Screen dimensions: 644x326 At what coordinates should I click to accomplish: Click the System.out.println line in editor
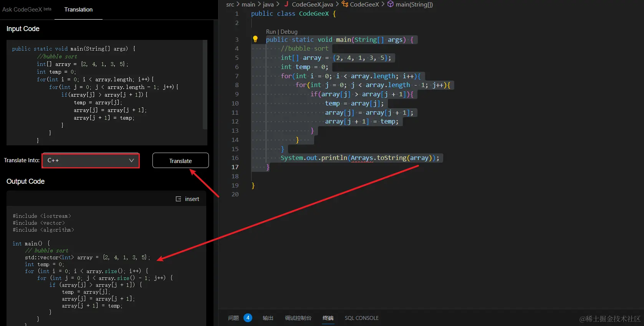pos(360,158)
